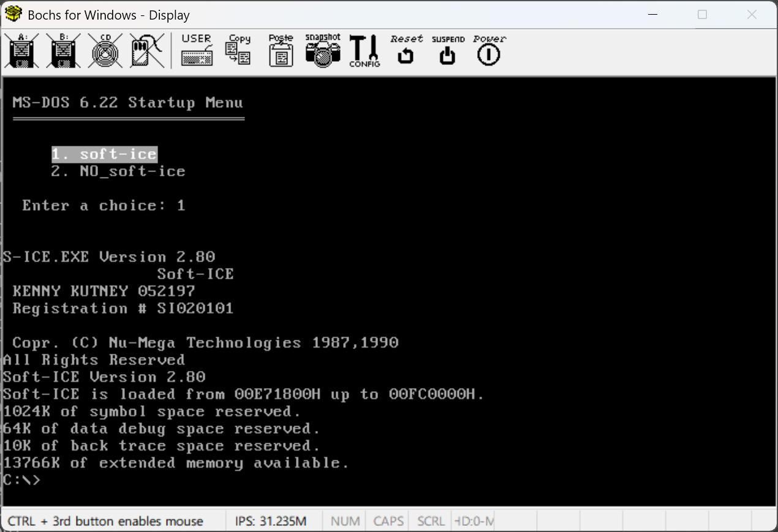Click the floppy drive A: icon
The width and height of the screenshot is (778, 532).
point(23,51)
